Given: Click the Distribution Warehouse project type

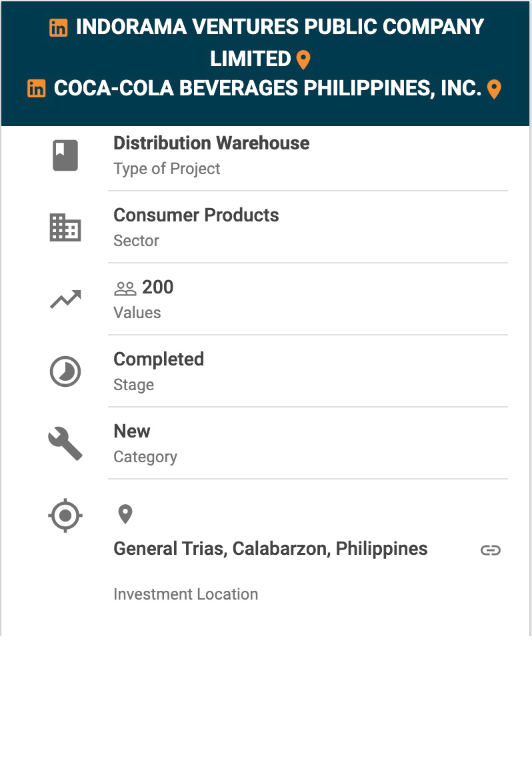Looking at the screenshot, I should 211,143.
